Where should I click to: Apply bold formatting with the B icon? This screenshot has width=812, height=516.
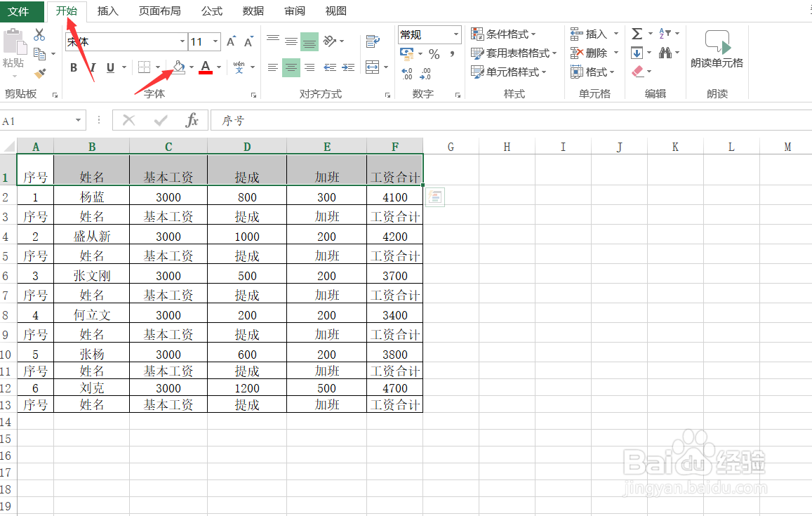pyautogui.click(x=73, y=67)
